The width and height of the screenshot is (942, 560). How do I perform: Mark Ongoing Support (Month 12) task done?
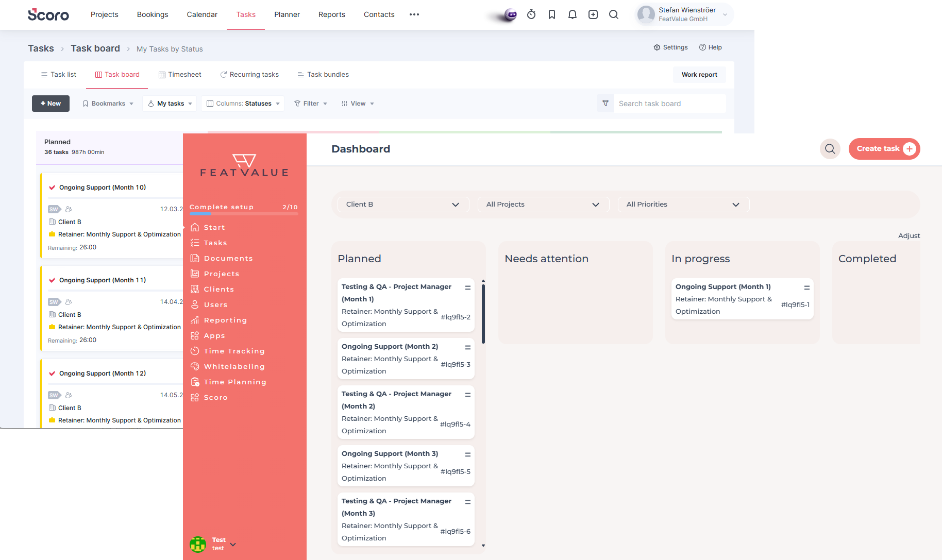52,374
